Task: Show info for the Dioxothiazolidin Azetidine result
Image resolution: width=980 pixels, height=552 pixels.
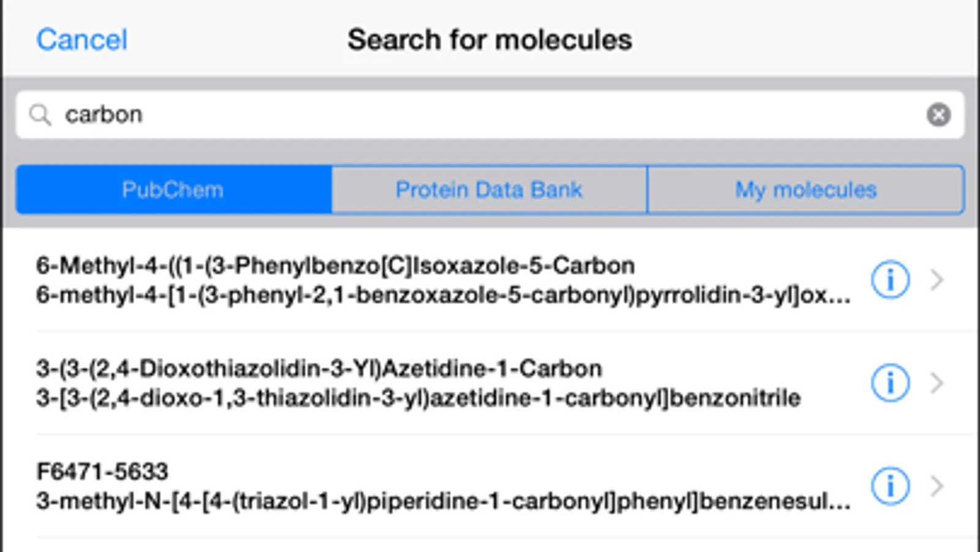Action: tap(890, 383)
